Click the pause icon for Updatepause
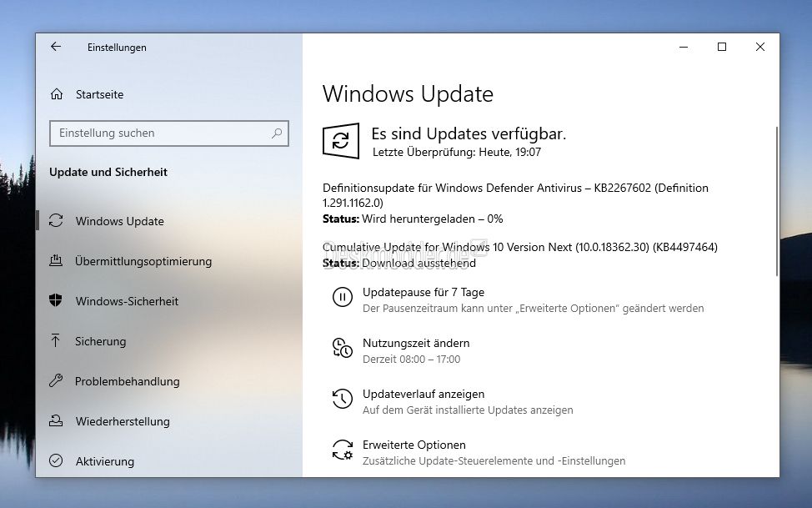This screenshot has width=812, height=508. [x=343, y=298]
